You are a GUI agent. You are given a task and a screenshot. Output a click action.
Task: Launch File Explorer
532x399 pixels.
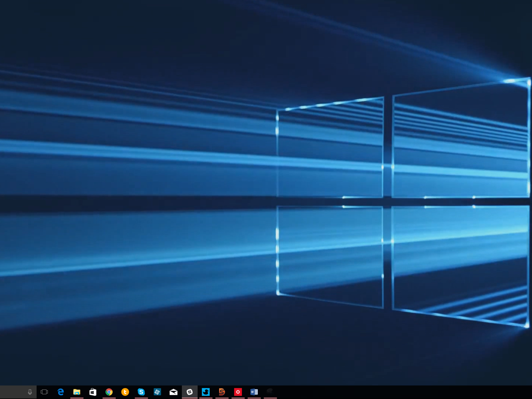[77, 392]
